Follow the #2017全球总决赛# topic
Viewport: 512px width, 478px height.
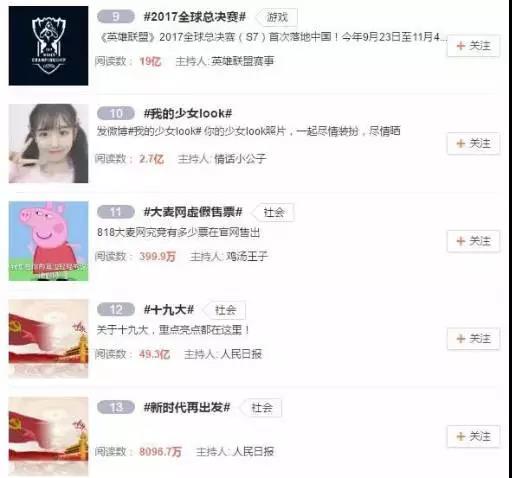point(473,46)
